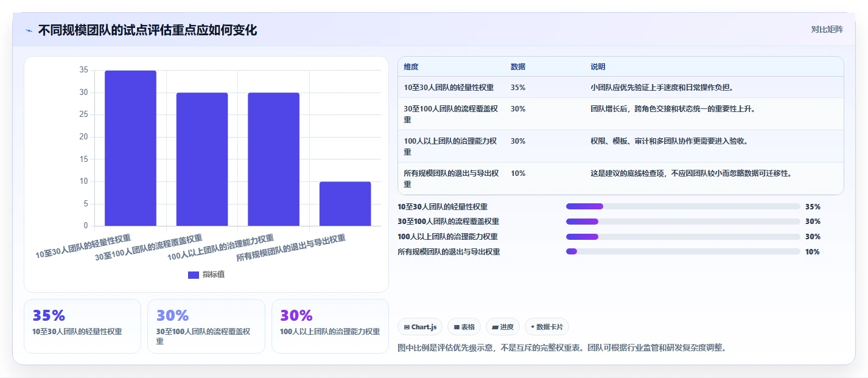
Task: Click the 30至100人团队的流程覆盖权重 bar in chart
Action: pos(202,159)
